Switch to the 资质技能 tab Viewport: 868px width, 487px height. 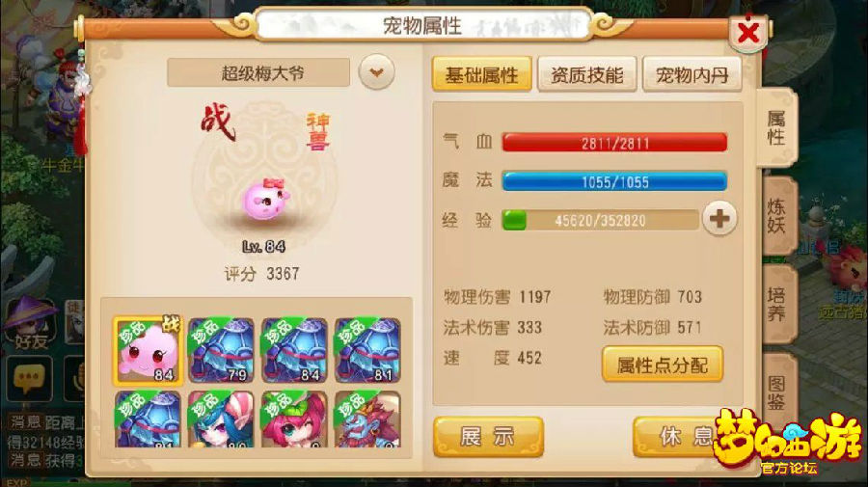point(586,74)
